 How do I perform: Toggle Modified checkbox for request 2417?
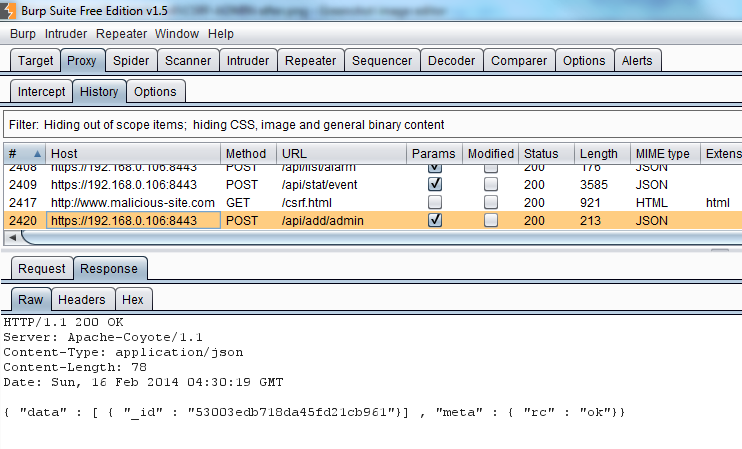tap(491, 202)
